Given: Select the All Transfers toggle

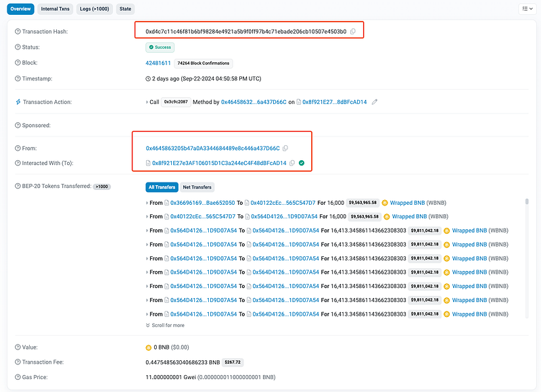Looking at the screenshot, I should [162, 187].
